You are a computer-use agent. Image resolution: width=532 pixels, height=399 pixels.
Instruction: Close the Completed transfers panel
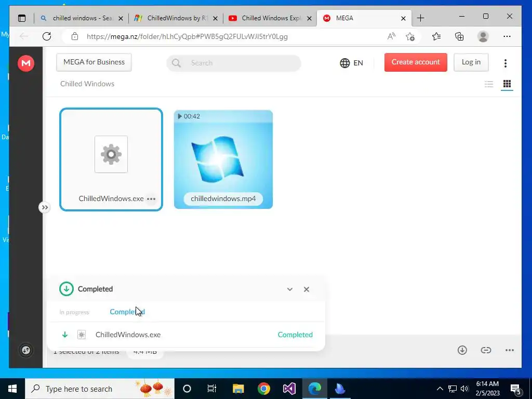[x=307, y=289]
